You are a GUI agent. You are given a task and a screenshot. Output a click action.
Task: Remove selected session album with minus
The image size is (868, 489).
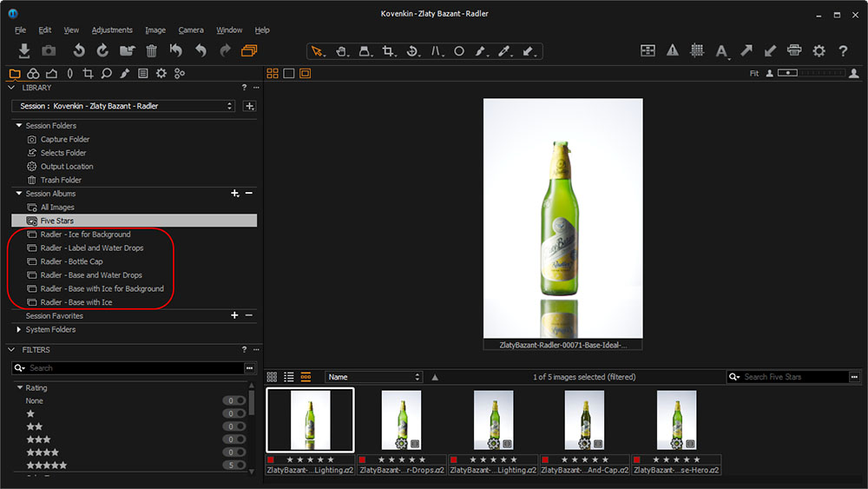249,194
